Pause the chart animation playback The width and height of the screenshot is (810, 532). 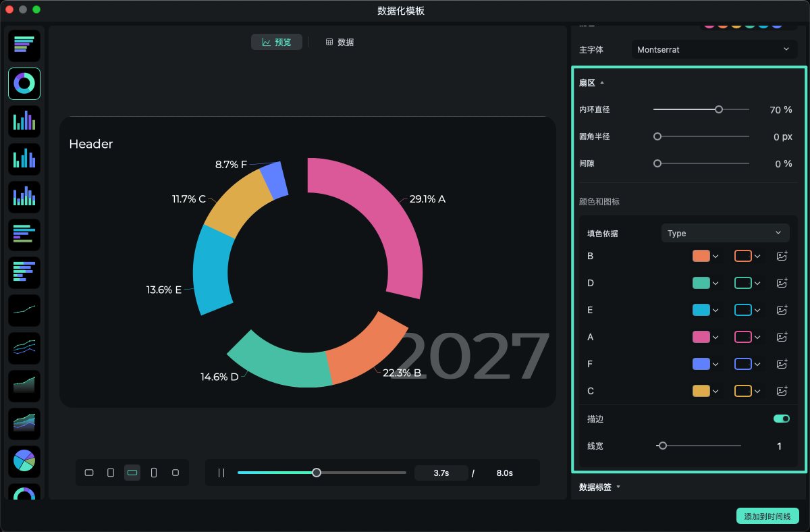(x=221, y=473)
